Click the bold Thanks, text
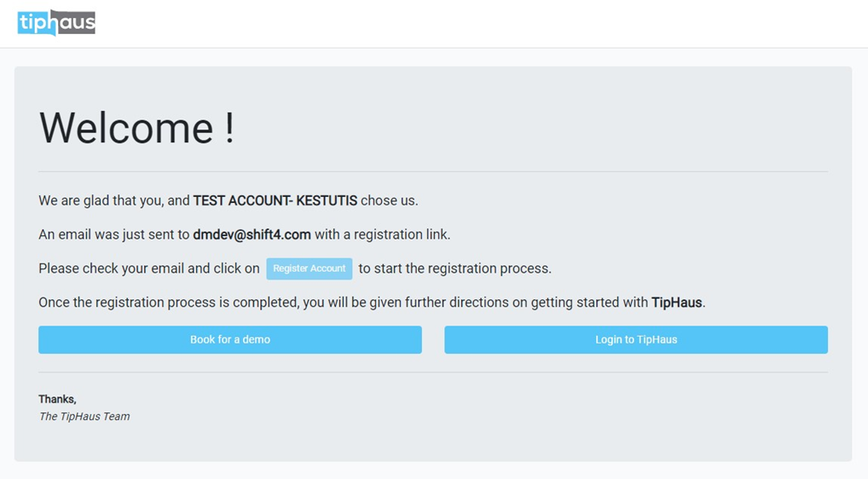 coord(57,399)
